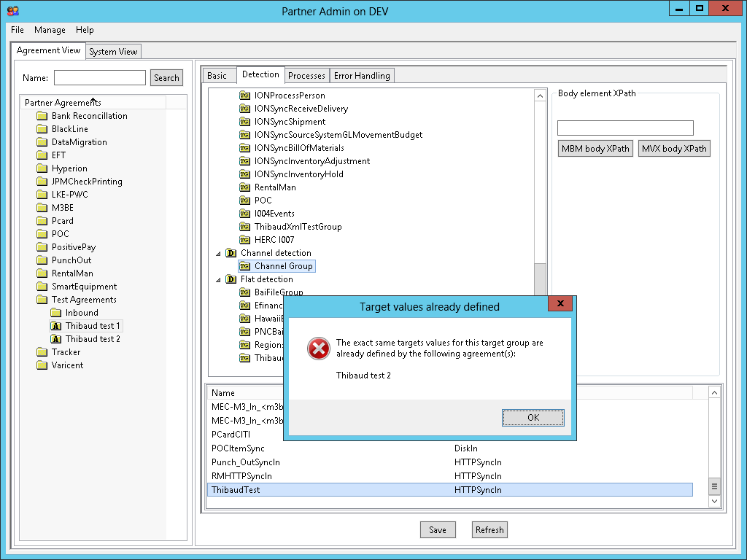Open the Error Handling tab
Image resolution: width=747 pixels, height=560 pixels.
362,75
